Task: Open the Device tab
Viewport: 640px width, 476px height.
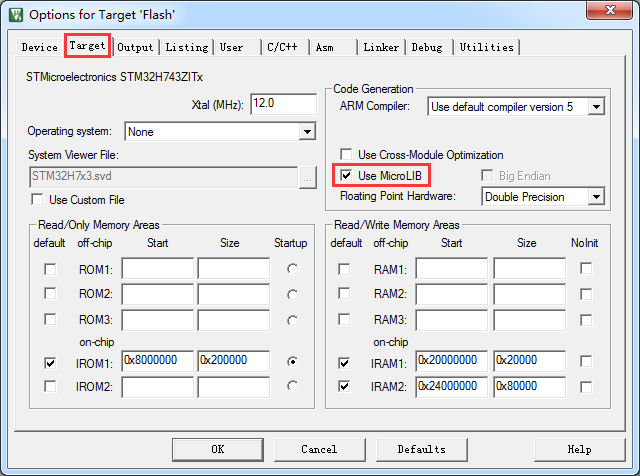Action: coord(40,47)
